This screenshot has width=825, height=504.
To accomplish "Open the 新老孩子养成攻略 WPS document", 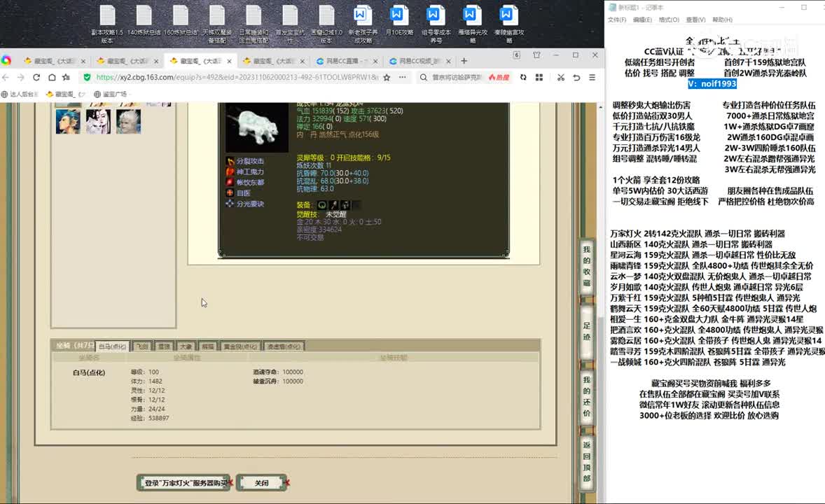I will coord(363,24).
